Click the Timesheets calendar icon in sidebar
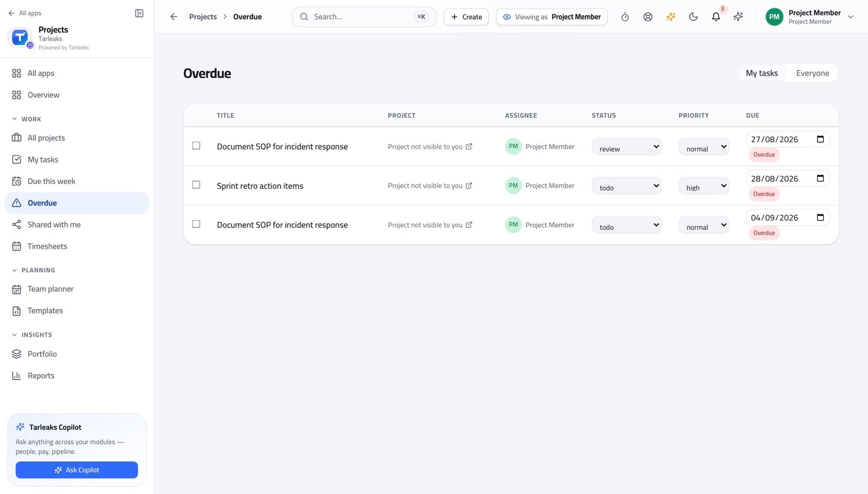868x494 pixels. (x=17, y=246)
